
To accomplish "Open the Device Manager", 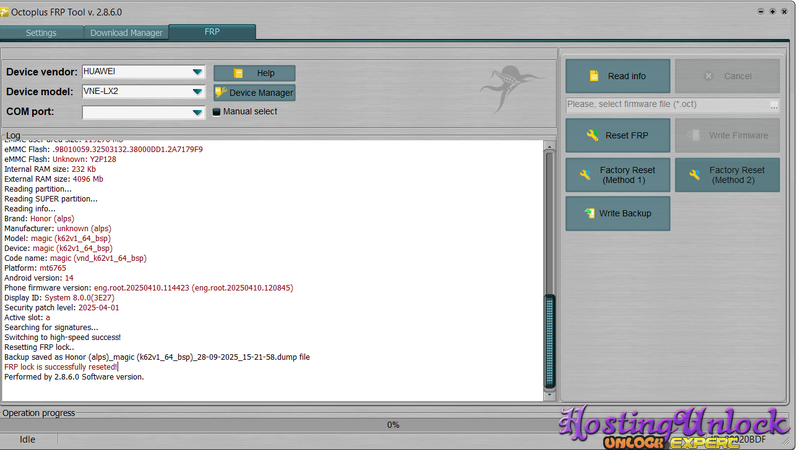I will tap(254, 93).
